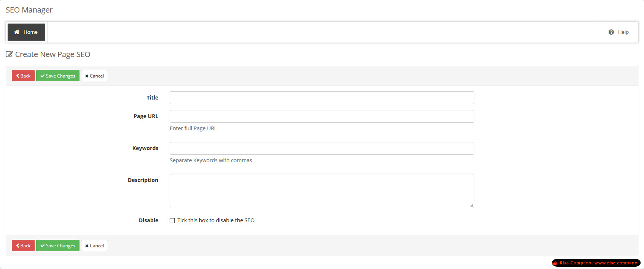This screenshot has height=269, width=644.
Task: Click the bottom Cancel button
Action: (x=94, y=245)
